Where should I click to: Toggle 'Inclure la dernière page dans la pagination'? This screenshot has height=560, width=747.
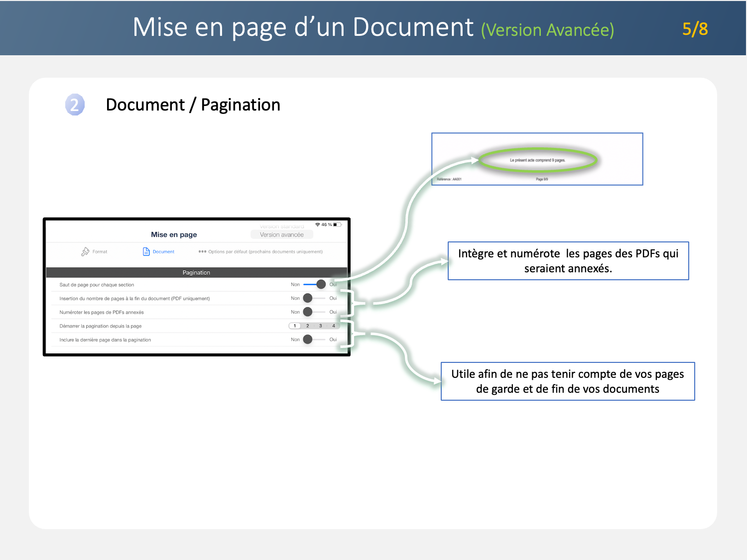[x=314, y=339]
